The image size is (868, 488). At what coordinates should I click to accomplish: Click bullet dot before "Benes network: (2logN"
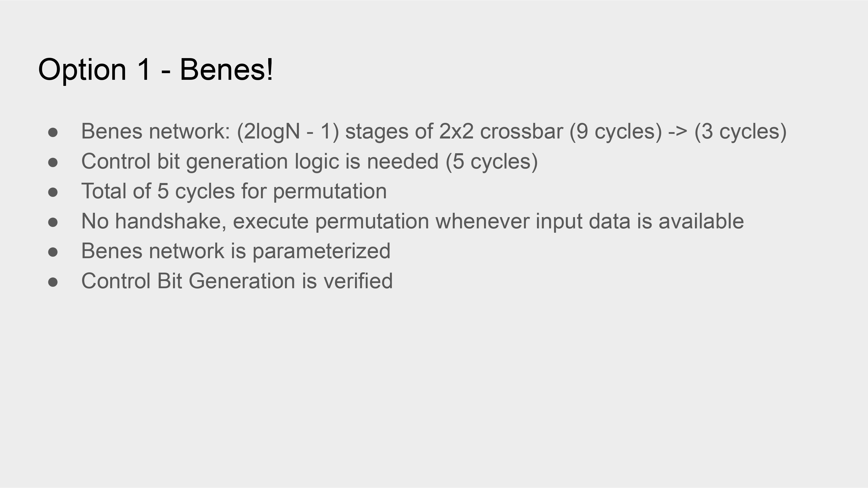click(53, 132)
